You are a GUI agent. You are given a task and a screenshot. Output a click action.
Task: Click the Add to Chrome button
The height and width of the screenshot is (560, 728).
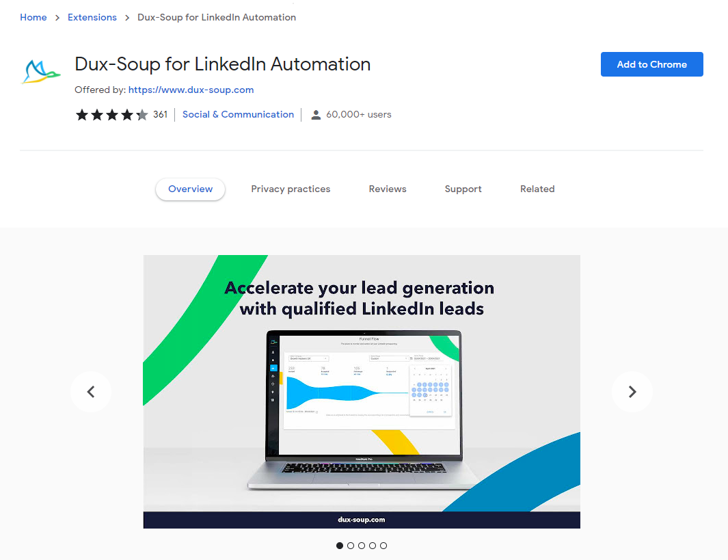tap(652, 64)
